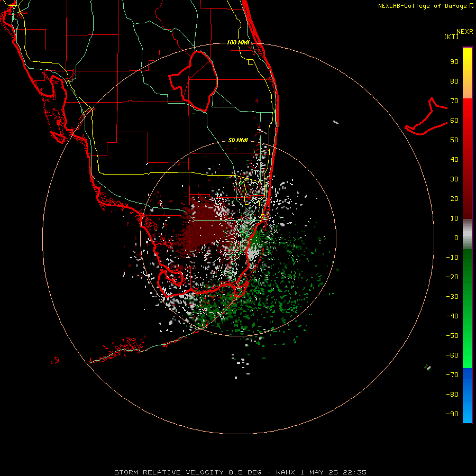Click the 20 value on the velocity scale
Viewport: 476px width, 476px height.
coord(454,198)
